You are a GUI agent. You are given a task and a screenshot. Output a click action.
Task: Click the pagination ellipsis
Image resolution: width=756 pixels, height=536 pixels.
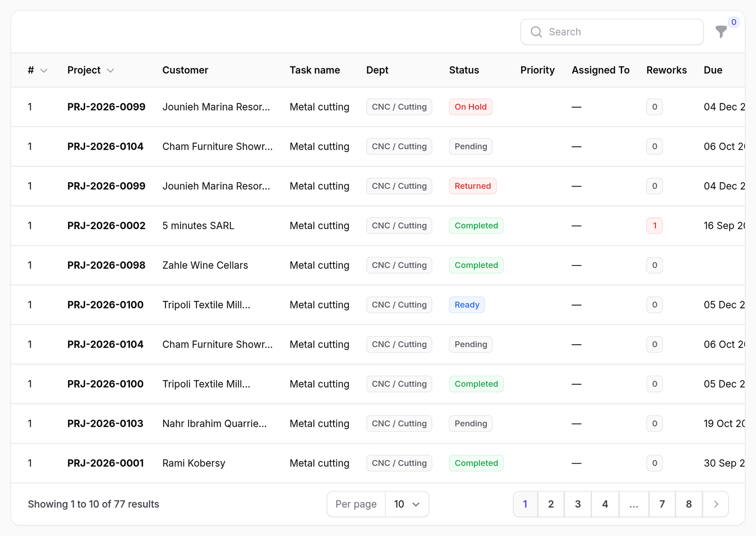click(x=634, y=504)
